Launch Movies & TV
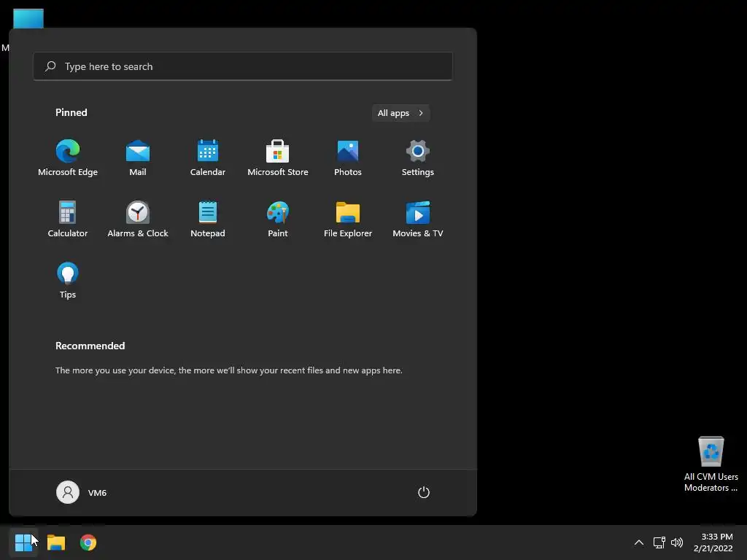Viewport: 747px width, 560px height. [418, 219]
